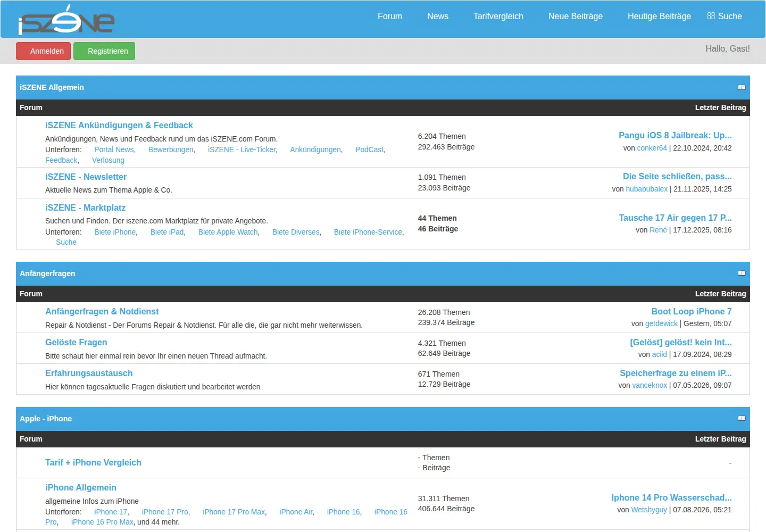Viewport: 766px width, 532px height.
Task: Collapse the Apple - iPhone category
Action: click(x=742, y=418)
